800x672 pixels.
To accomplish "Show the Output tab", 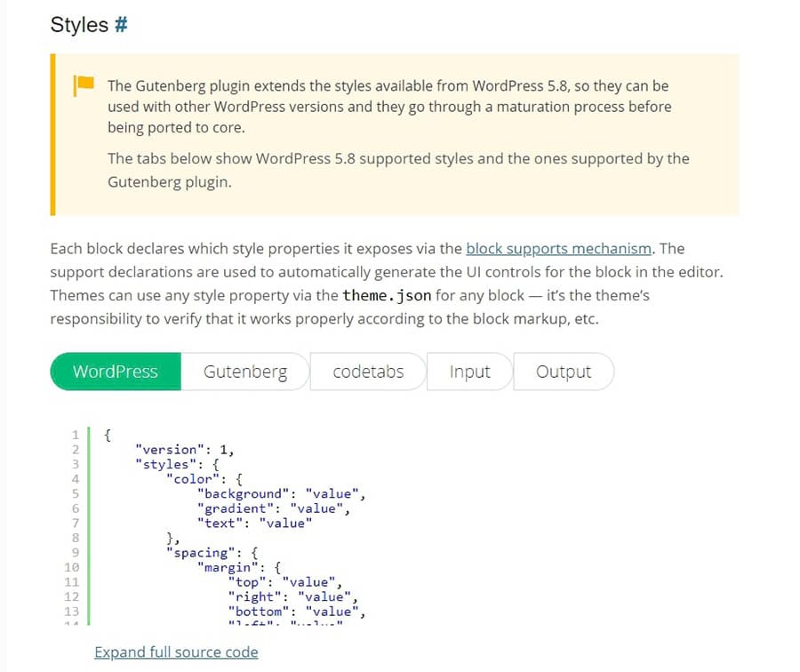I will coord(564,372).
